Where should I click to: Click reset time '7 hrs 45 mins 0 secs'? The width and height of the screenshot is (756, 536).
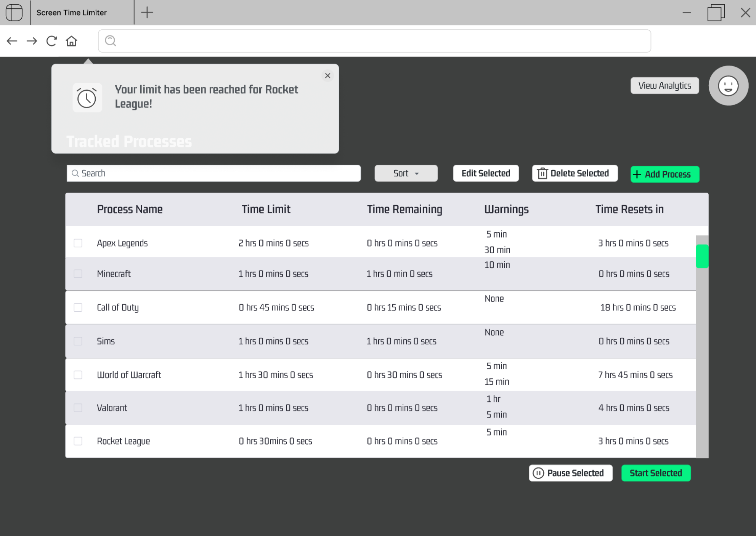point(635,375)
